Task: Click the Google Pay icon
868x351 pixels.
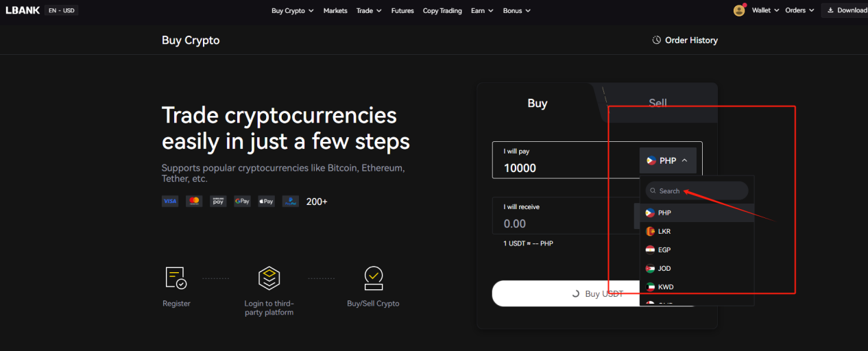Action: click(x=242, y=201)
